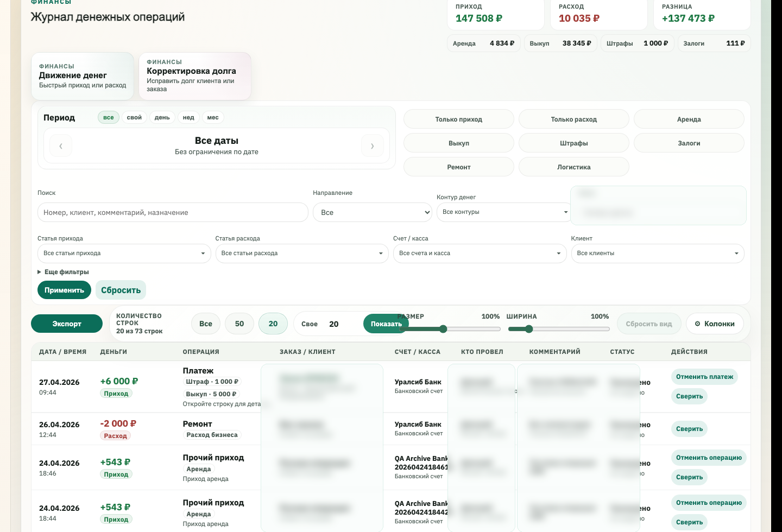Click the ОПЕРАЦИЯ column header
Screen dimensions: 782x532
coord(201,352)
